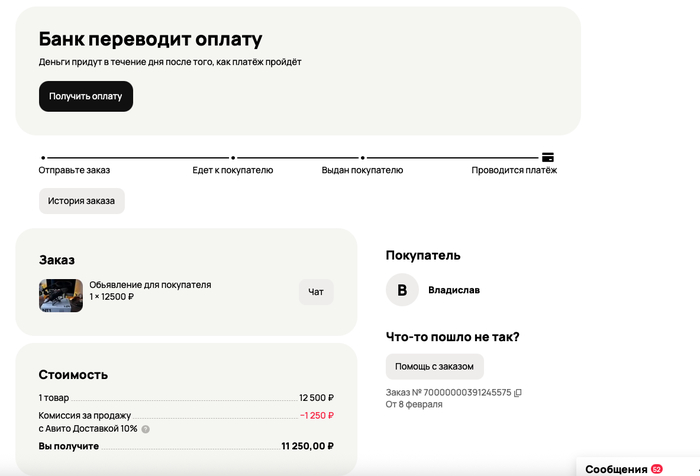Click the red 52 unread messages badge
Viewport: 700px width, 476px height.
(x=657, y=468)
